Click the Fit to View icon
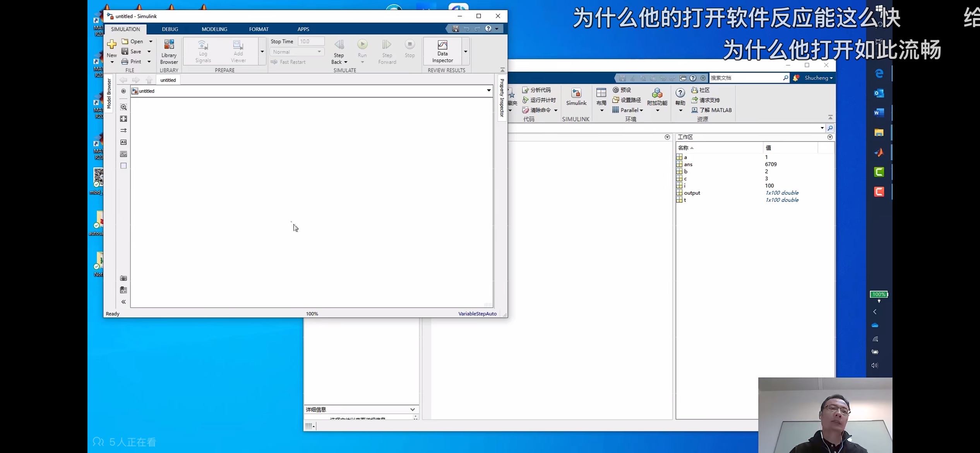980x453 pixels. pyautogui.click(x=123, y=119)
